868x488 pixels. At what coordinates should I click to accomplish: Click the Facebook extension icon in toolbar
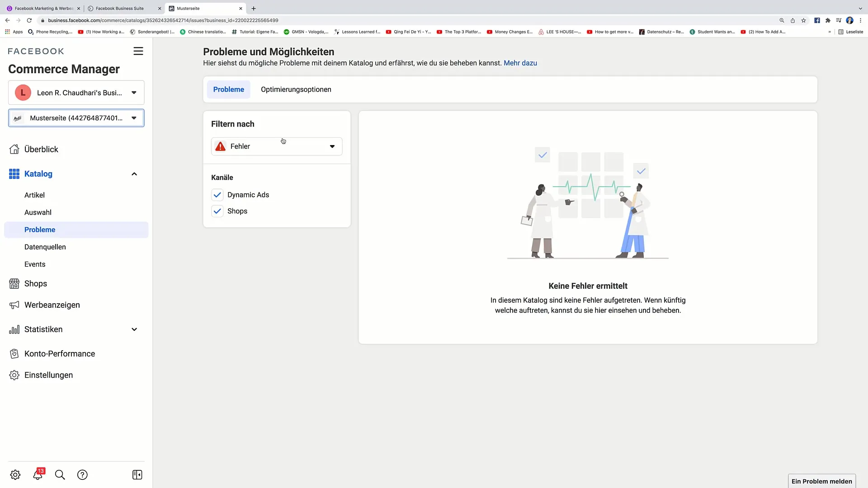click(x=817, y=20)
